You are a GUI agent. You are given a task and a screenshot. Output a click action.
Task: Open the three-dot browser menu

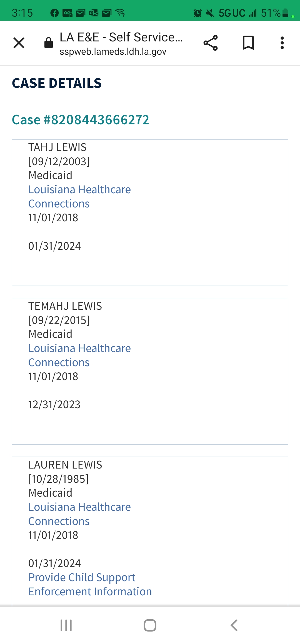282,43
